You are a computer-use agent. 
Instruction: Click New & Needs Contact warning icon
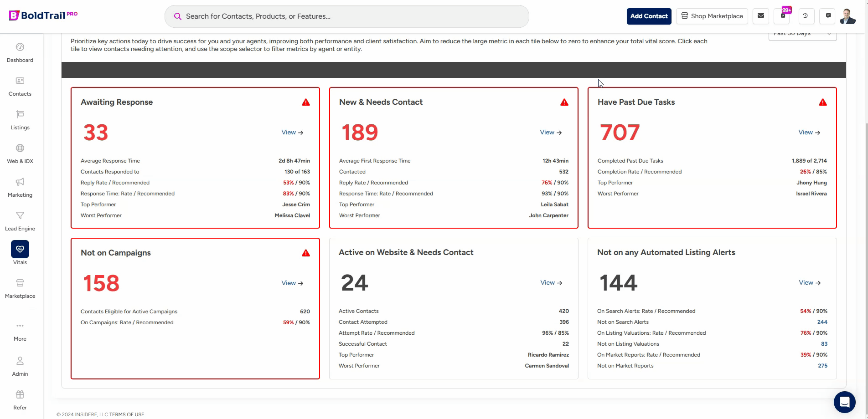click(564, 102)
